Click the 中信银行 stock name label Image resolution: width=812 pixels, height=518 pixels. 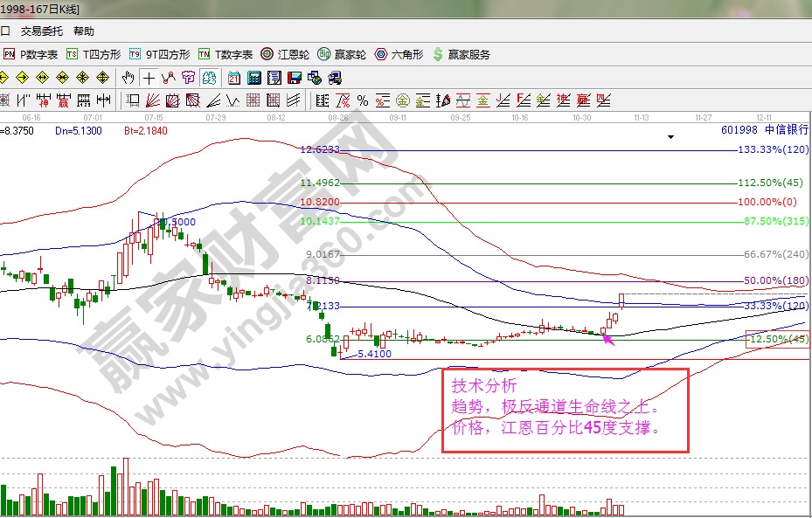[787, 129]
